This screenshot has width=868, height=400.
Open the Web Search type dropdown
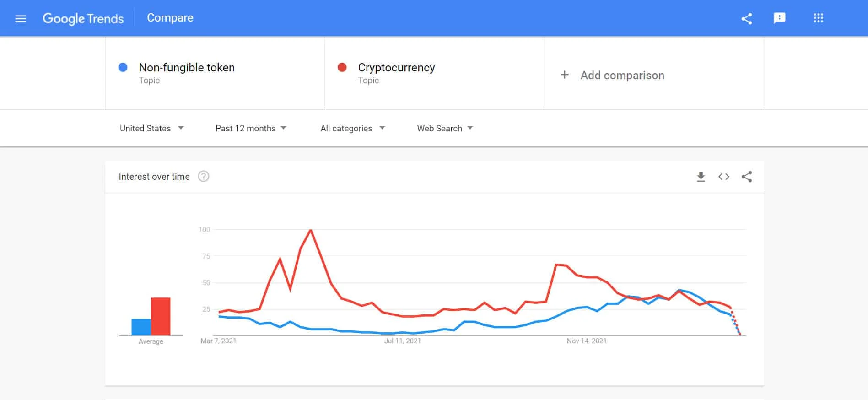pyautogui.click(x=445, y=128)
